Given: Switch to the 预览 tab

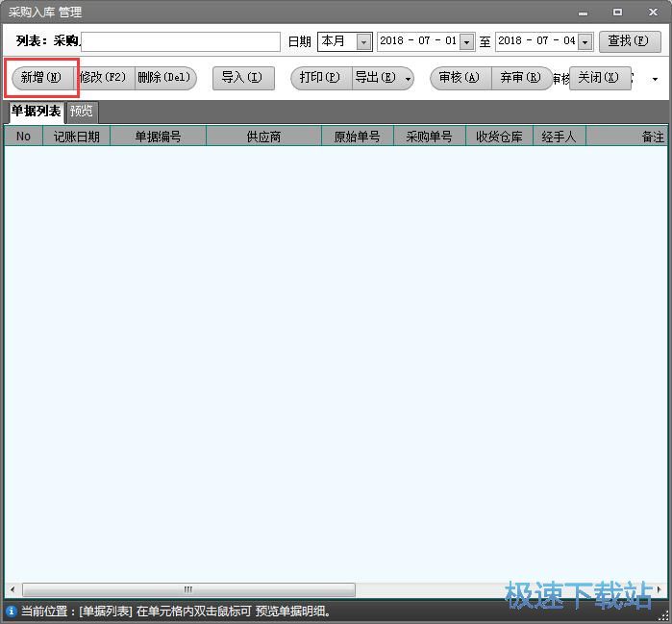Looking at the screenshot, I should click(x=82, y=112).
